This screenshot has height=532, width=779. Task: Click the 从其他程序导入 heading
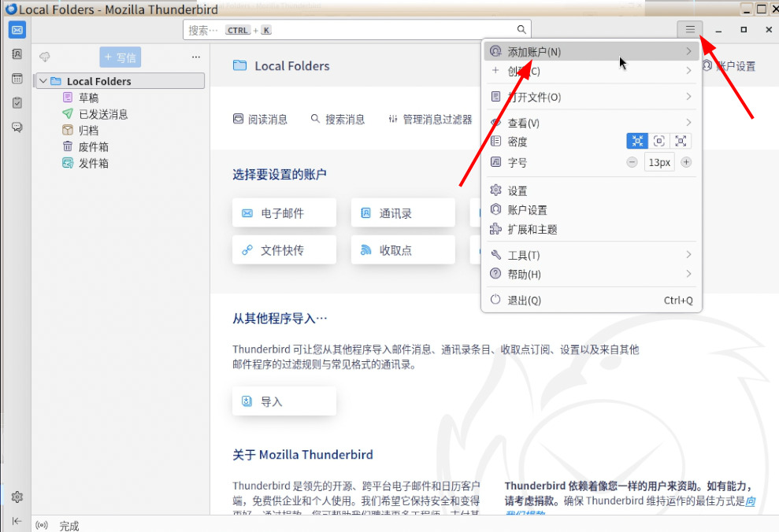280,318
